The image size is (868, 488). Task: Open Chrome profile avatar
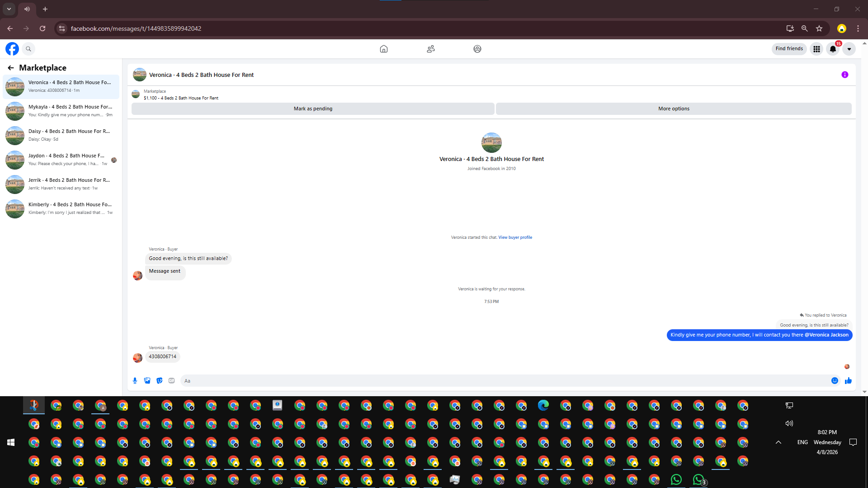841,28
